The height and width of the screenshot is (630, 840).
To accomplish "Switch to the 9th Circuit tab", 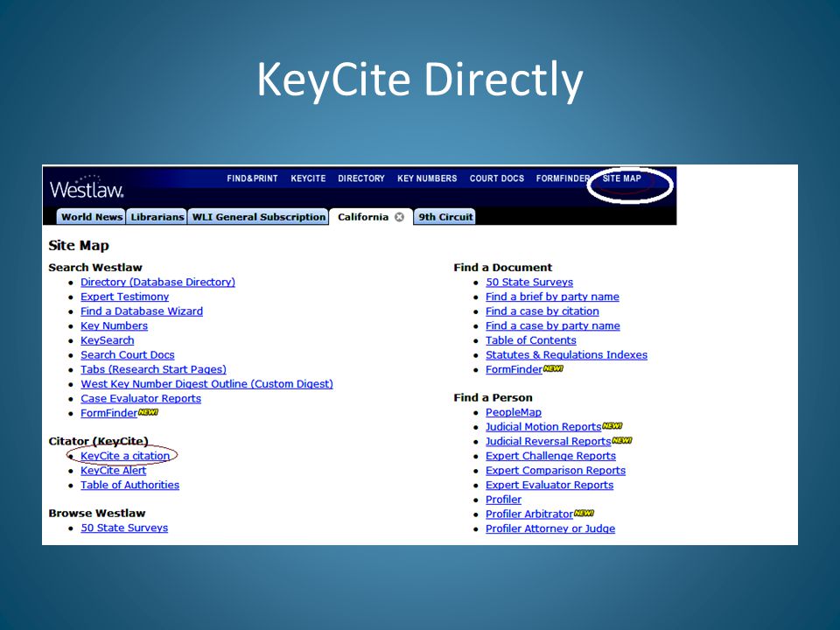I will pos(444,217).
